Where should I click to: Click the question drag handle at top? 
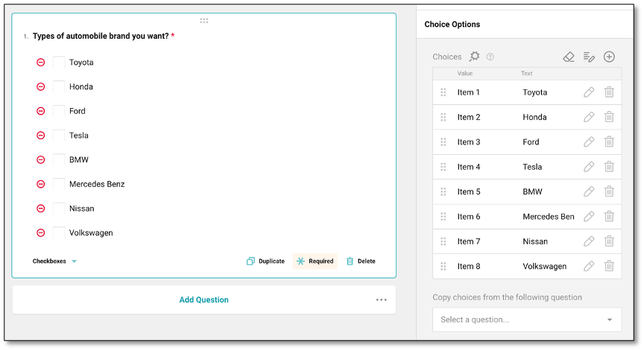[204, 21]
